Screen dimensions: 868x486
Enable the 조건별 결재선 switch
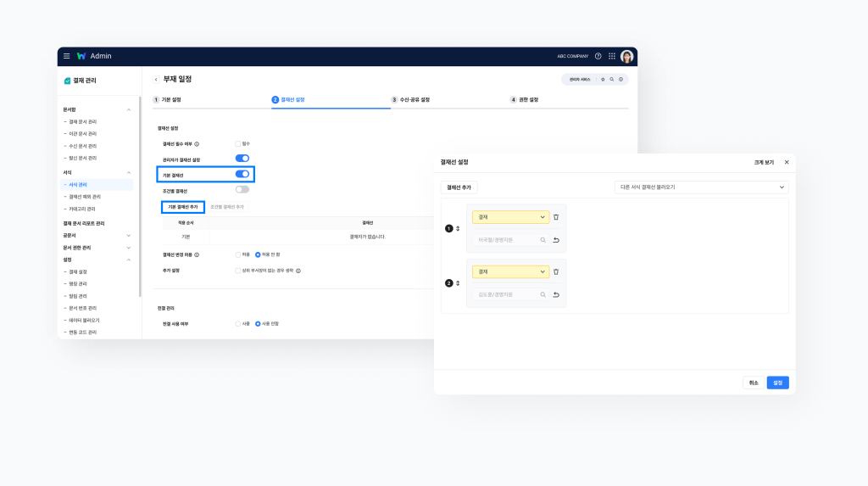click(x=242, y=190)
